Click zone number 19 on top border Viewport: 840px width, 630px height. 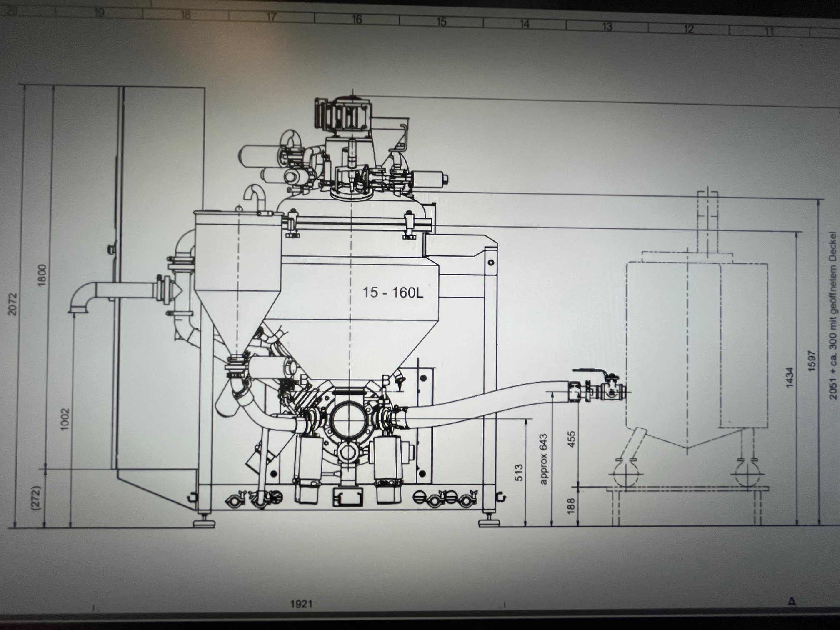(x=99, y=13)
